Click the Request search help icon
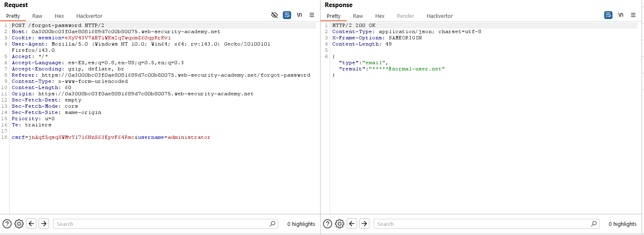The image size is (644, 235). (x=7, y=224)
